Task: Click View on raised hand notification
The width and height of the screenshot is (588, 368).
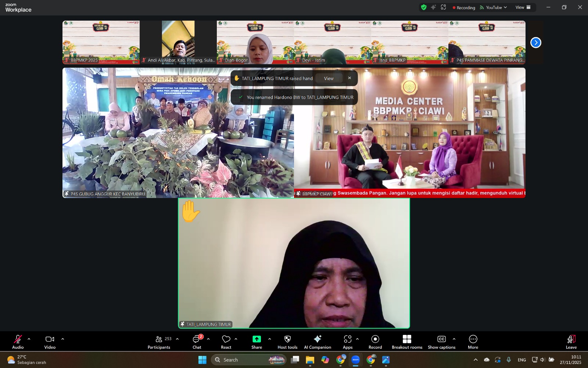Action: (329, 78)
